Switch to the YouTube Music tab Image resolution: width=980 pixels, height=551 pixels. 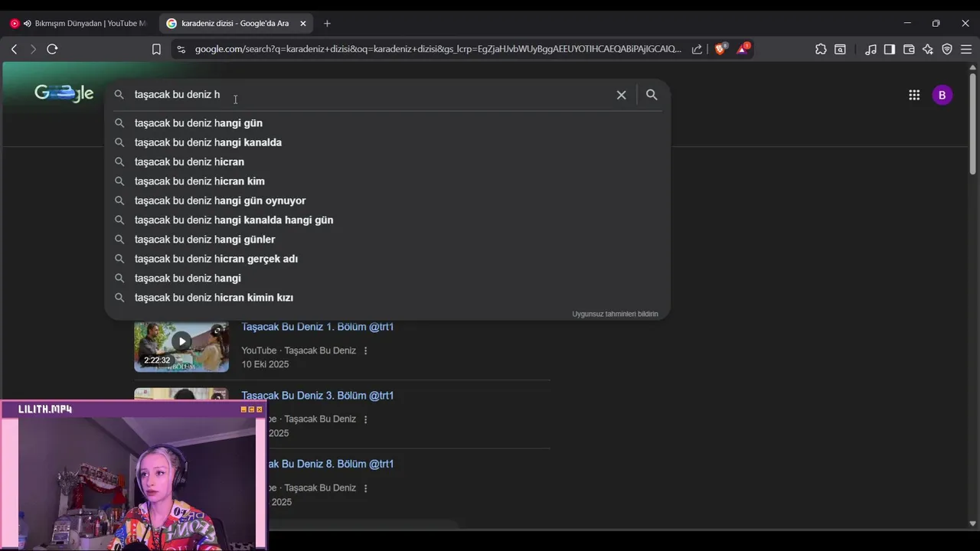coord(80,24)
